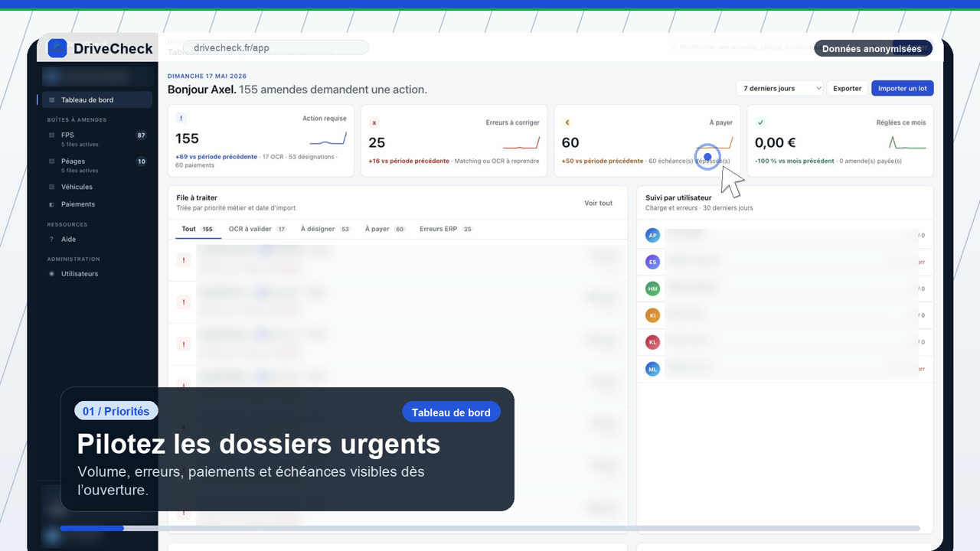The image size is (980, 551).
Task: Open the Tableau de bord sidebar item
Action: (97, 100)
